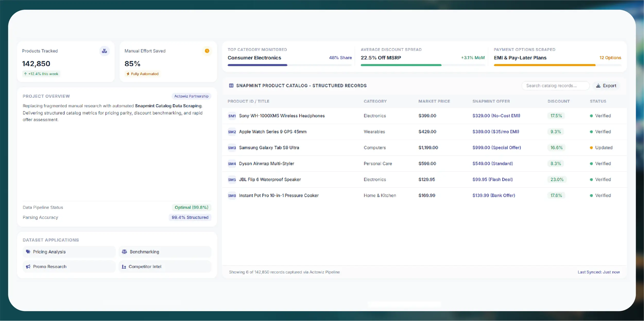This screenshot has width=644, height=321.
Task: Sort by the Product ID / Title column header
Action: [x=248, y=101]
